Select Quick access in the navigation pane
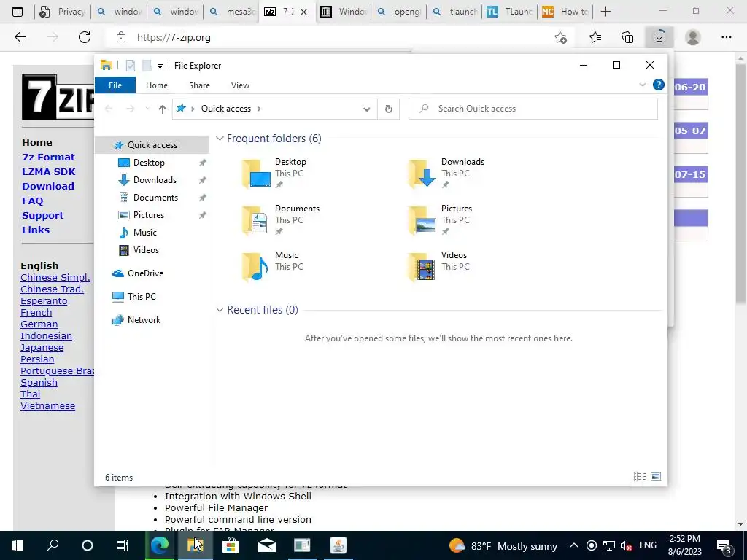 click(x=152, y=145)
